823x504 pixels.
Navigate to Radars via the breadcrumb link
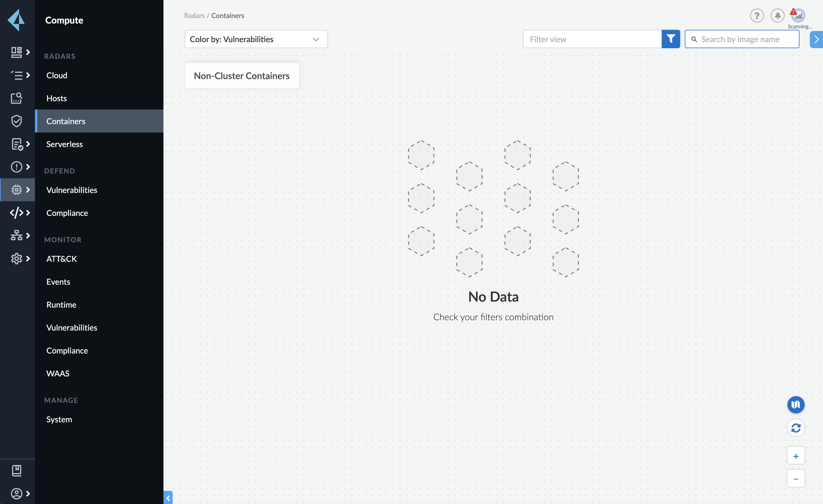tap(194, 15)
